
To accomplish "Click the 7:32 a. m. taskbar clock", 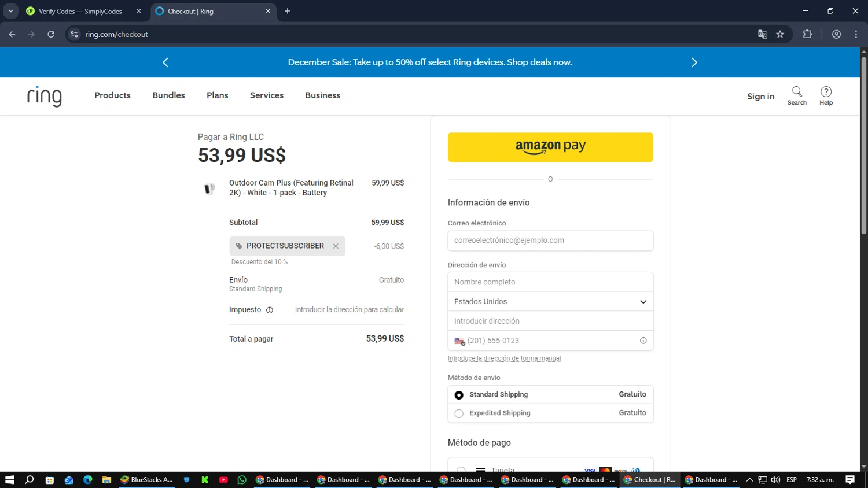I will [x=820, y=480].
